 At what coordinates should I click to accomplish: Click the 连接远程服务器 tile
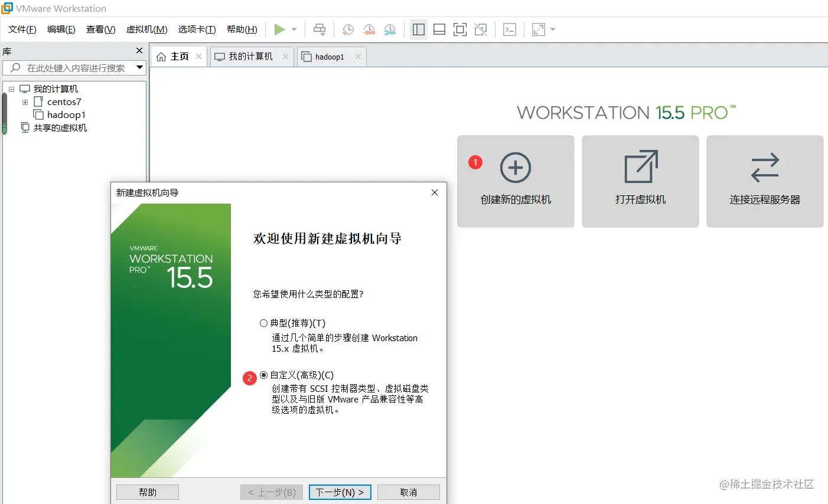coord(765,181)
